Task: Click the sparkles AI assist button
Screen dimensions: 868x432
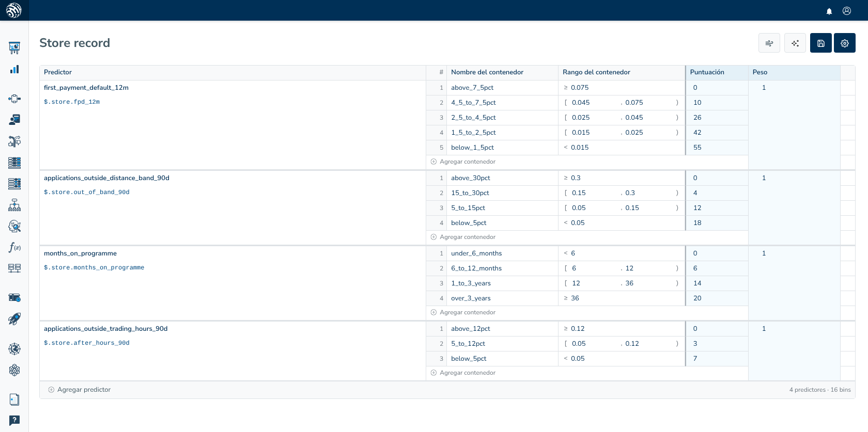Action: [x=795, y=43]
